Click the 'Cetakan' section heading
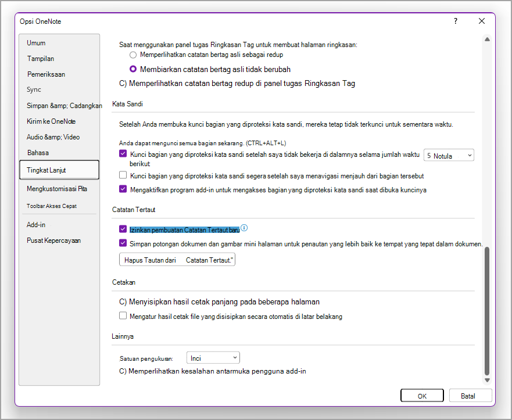 coord(123,282)
